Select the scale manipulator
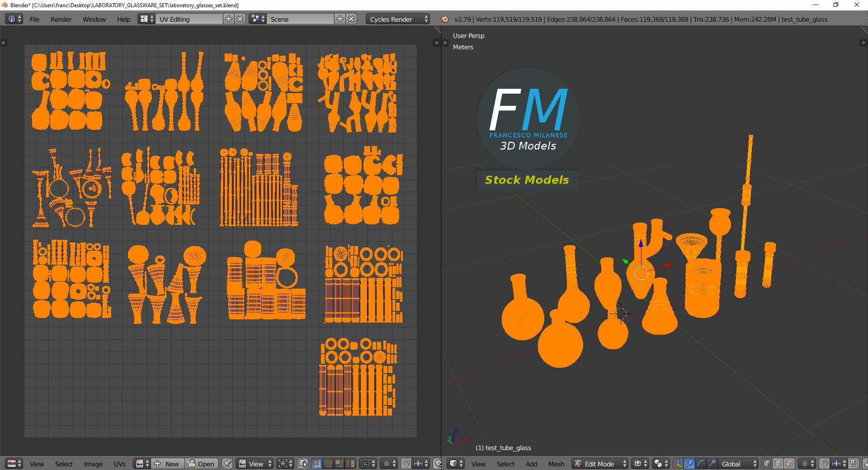Image resolution: width=868 pixels, height=470 pixels. [712, 464]
